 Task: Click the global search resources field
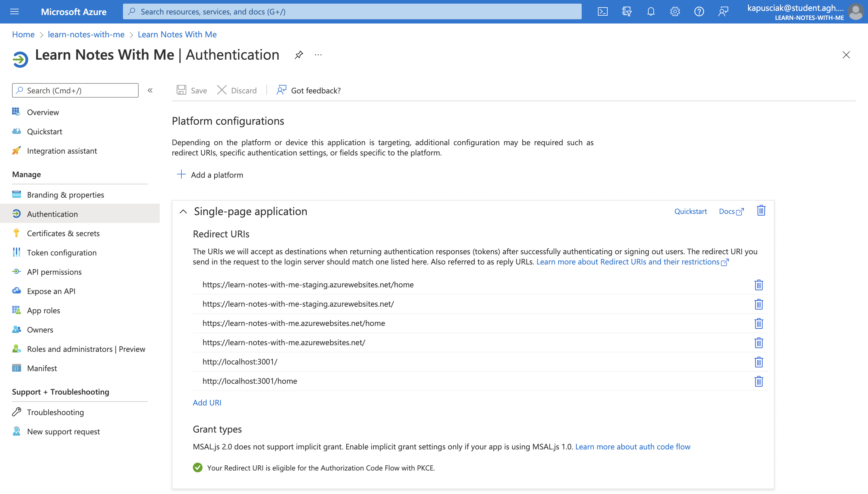[352, 11]
